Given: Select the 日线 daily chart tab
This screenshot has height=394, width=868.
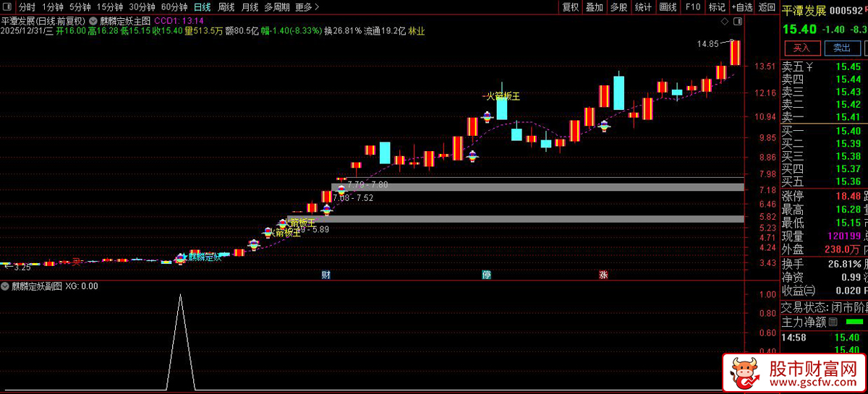Looking at the screenshot, I should 202,7.
